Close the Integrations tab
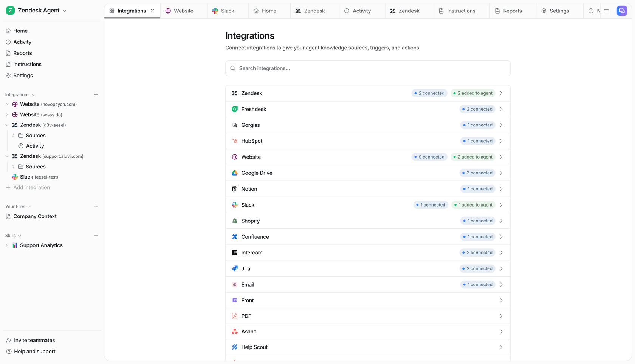This screenshot has height=364, width=635. [x=152, y=11]
